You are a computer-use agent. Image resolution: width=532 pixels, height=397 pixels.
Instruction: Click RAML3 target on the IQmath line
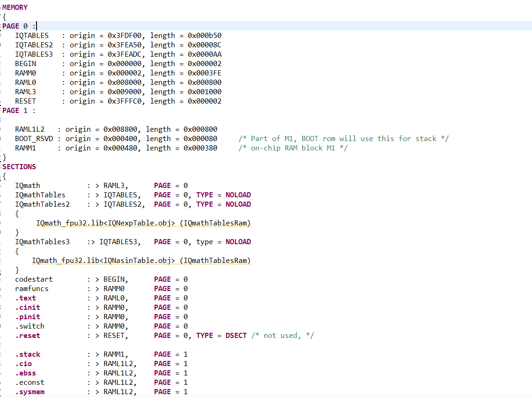tap(114, 186)
